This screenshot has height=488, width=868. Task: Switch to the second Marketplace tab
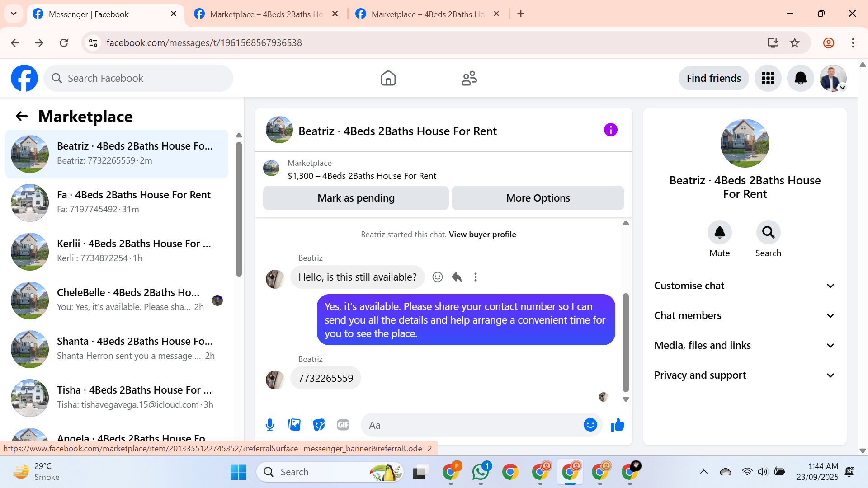pos(267,14)
